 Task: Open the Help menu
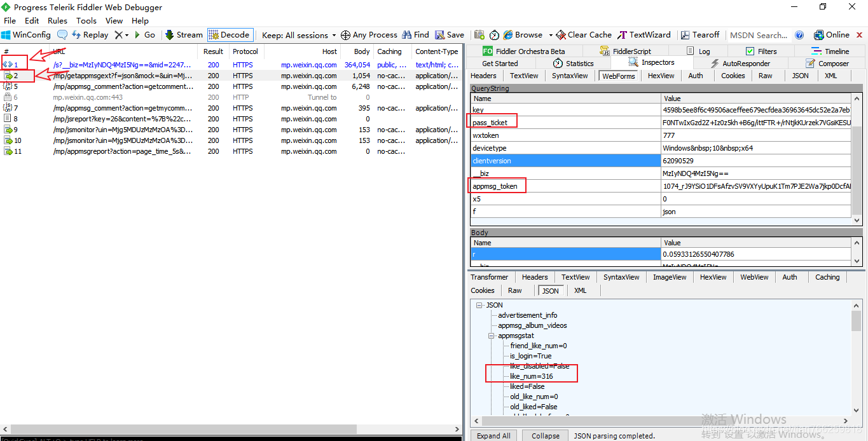(x=140, y=20)
